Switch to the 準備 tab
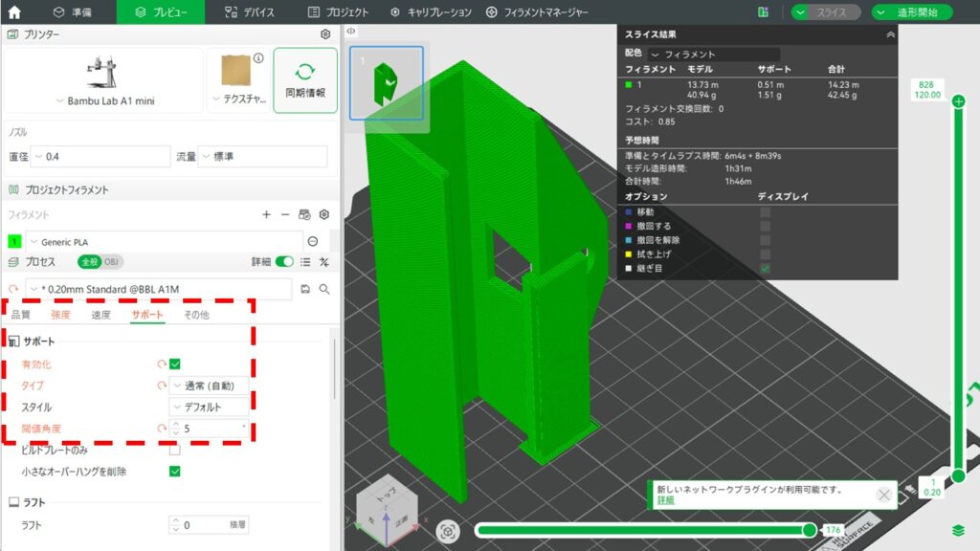The height and width of the screenshot is (551, 980). point(73,11)
